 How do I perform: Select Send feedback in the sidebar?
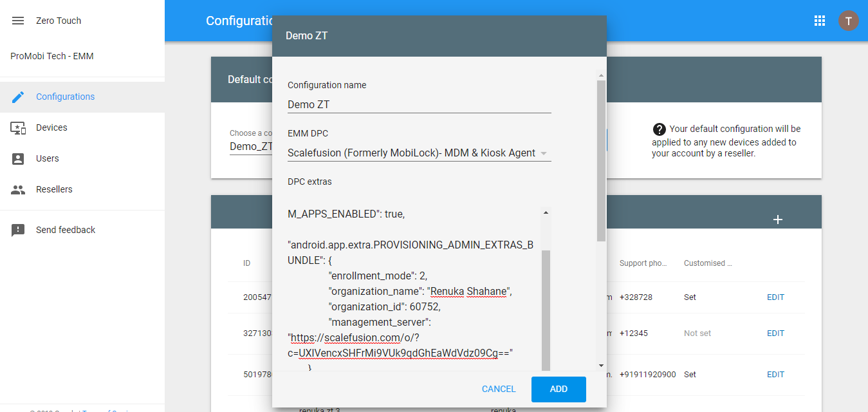pyautogui.click(x=82, y=230)
